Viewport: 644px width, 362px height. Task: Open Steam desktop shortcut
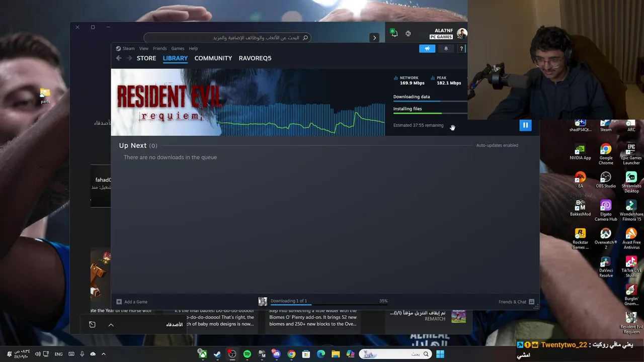[606, 126]
